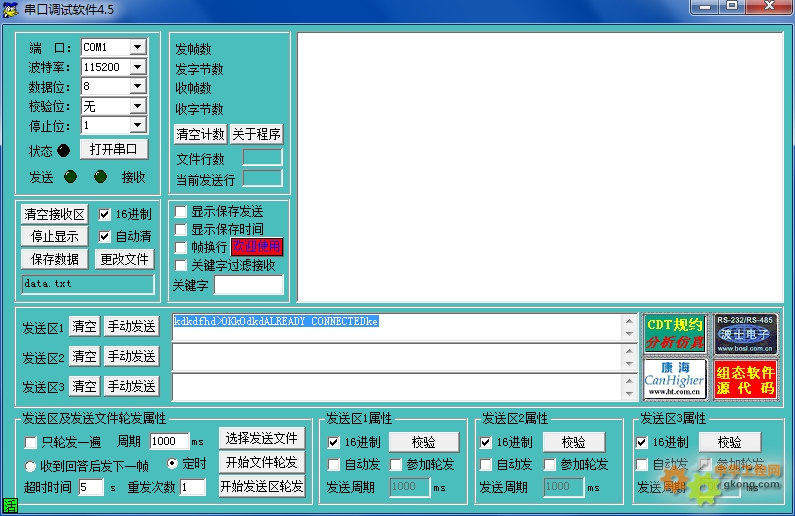Click down arrow of 发送区2 scrollbar
Viewport: 795px width, 516px height.
(629, 364)
